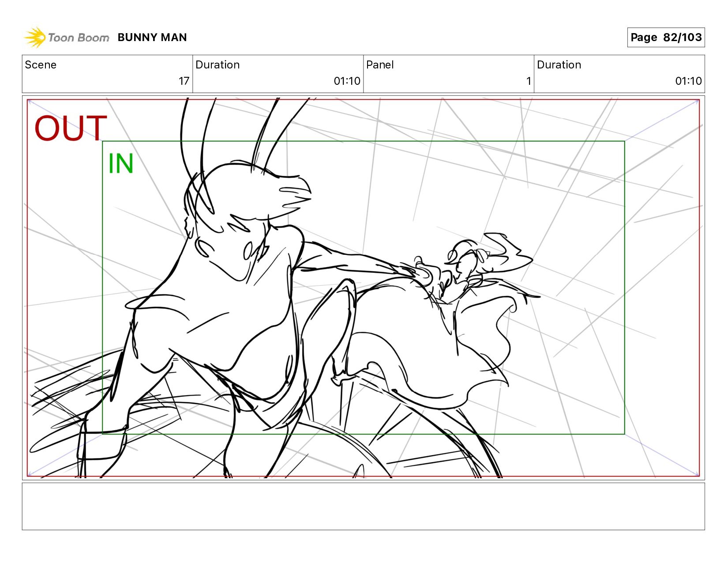Click the panel number 1 value
The height and width of the screenshot is (563, 728).
(529, 81)
